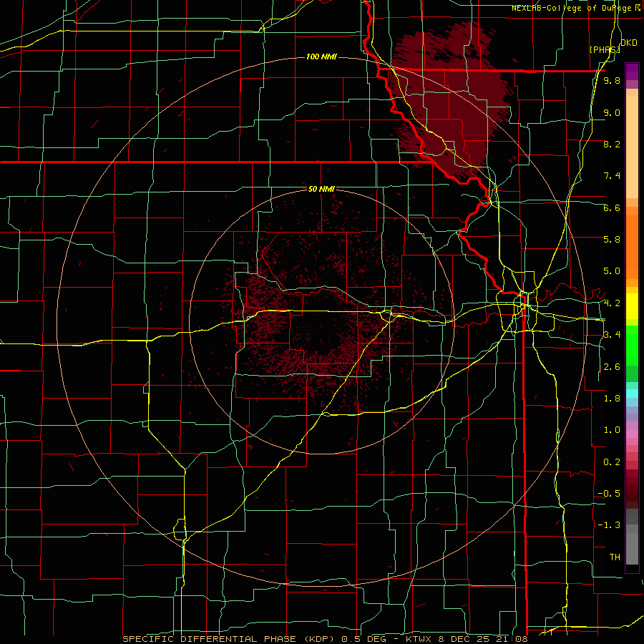This screenshot has height=644, width=644.
Task: Click the 'TH' label on the color scale
Action: (615, 557)
